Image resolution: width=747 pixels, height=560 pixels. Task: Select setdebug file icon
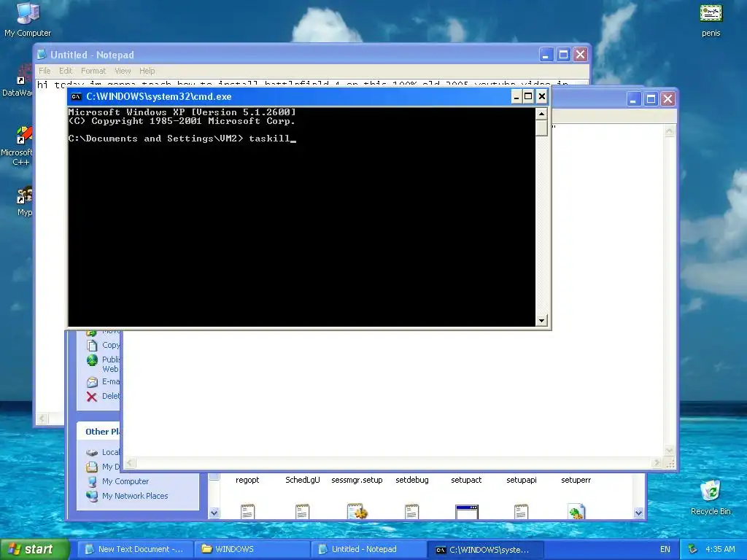pyautogui.click(x=412, y=511)
